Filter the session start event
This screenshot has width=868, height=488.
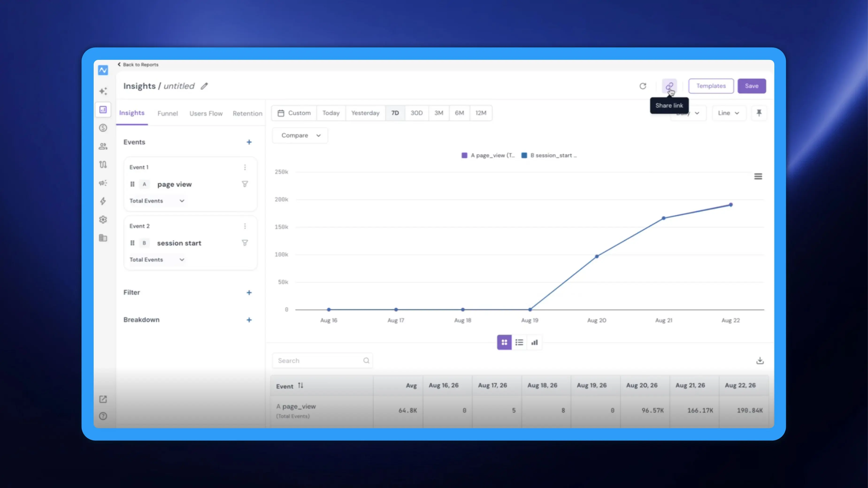tap(245, 243)
